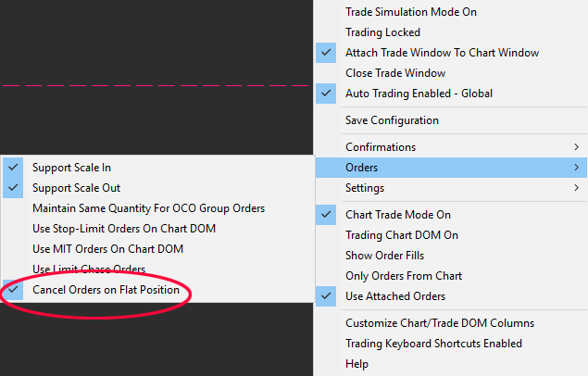This screenshot has height=376, width=588.
Task: Enable Trading Chart DOM On
Action: [402, 235]
